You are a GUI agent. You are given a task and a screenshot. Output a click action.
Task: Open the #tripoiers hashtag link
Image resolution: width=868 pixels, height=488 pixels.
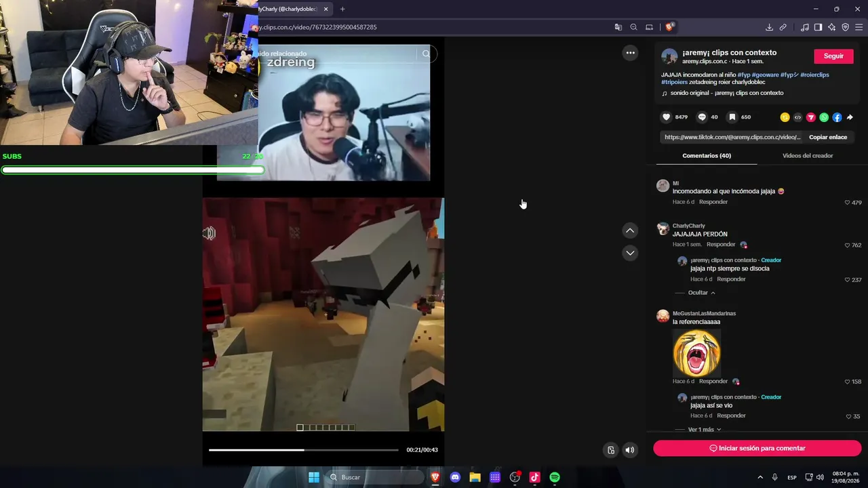[675, 82]
